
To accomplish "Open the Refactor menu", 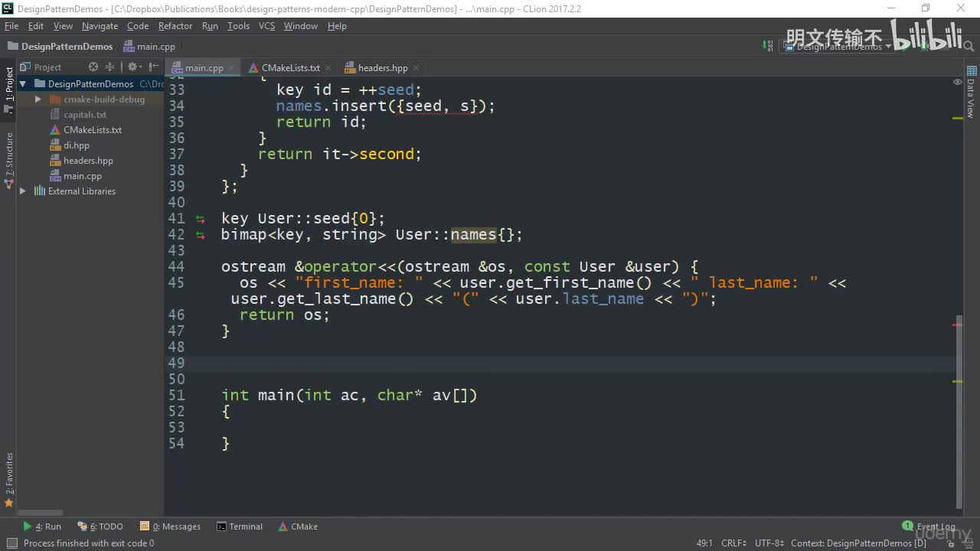I will click(x=175, y=26).
